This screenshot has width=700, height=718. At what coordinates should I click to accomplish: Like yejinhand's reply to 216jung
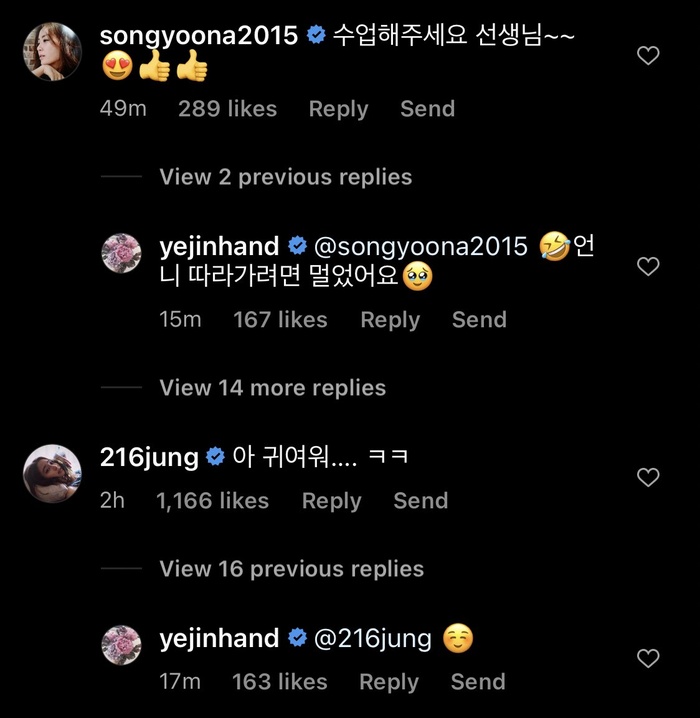coord(648,658)
